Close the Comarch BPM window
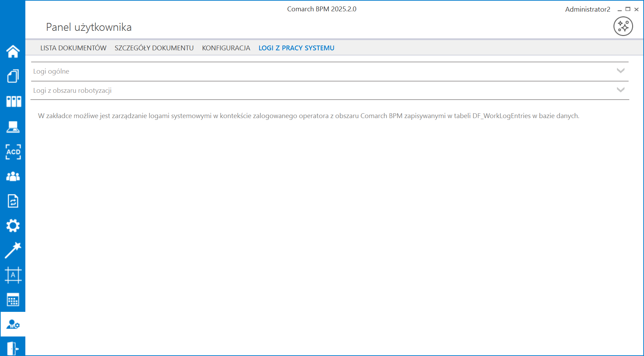Viewport: 644px width, 356px height. pos(636,10)
